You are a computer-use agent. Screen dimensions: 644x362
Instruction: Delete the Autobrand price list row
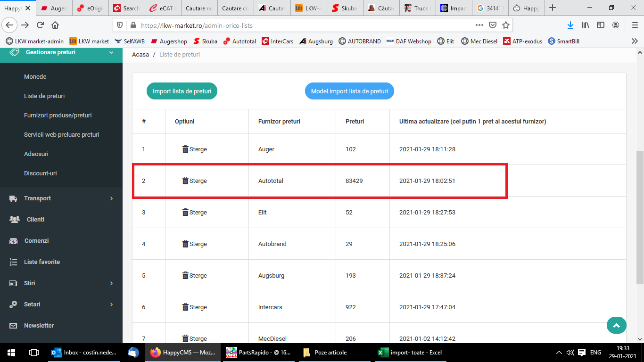coord(194,244)
